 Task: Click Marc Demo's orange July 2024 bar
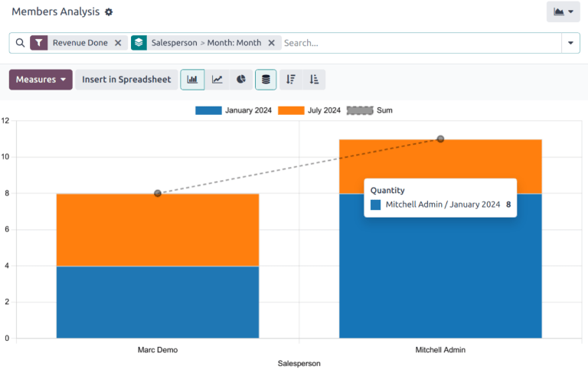157,230
